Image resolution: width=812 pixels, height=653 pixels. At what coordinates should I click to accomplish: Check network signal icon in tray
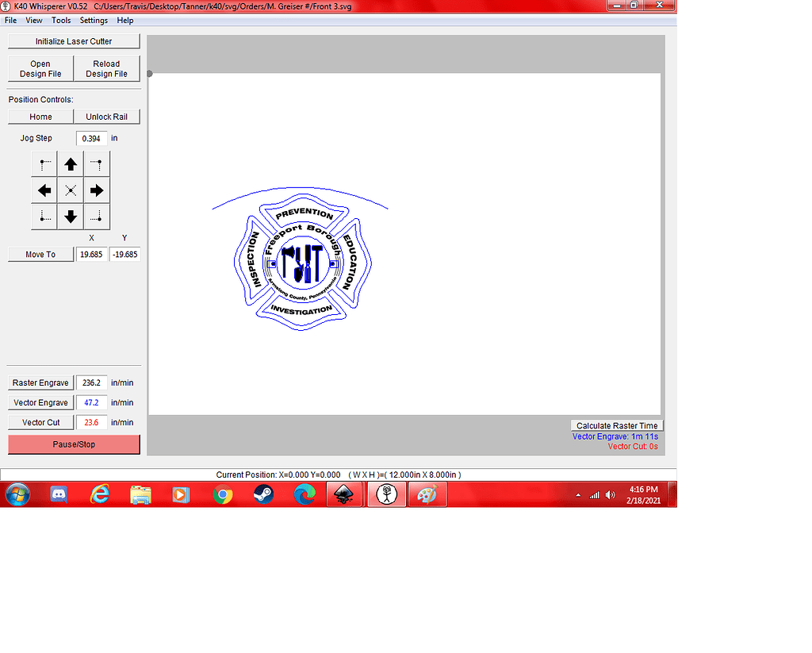595,495
